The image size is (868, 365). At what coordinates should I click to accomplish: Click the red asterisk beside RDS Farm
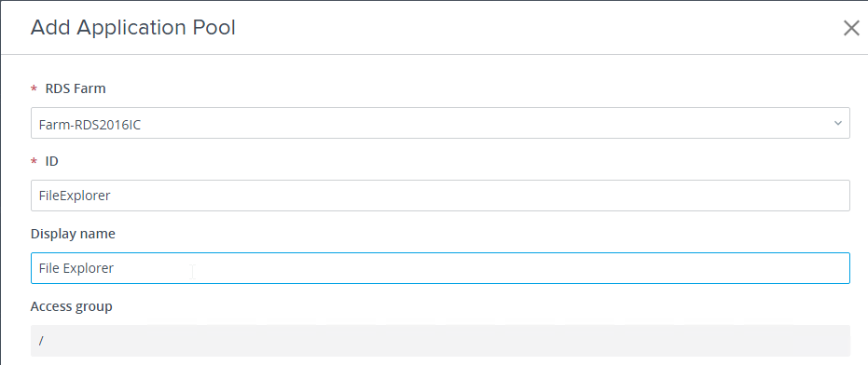(x=34, y=89)
